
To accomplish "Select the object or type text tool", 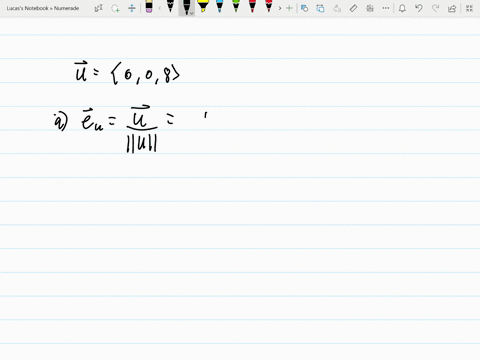I will click(99, 8).
